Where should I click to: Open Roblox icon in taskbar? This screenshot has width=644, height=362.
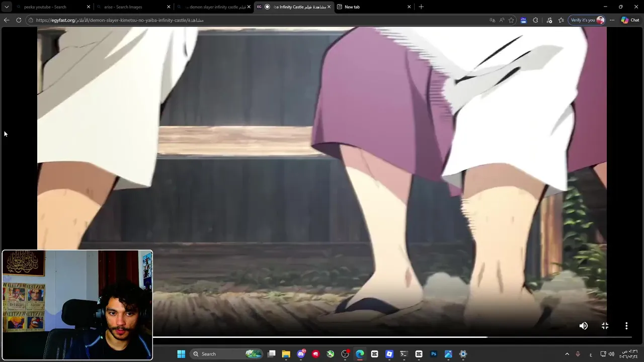click(389, 354)
